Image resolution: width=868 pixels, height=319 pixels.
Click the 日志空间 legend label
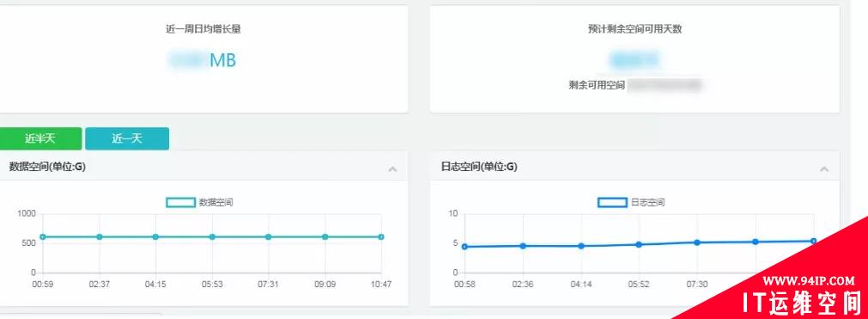pos(647,203)
